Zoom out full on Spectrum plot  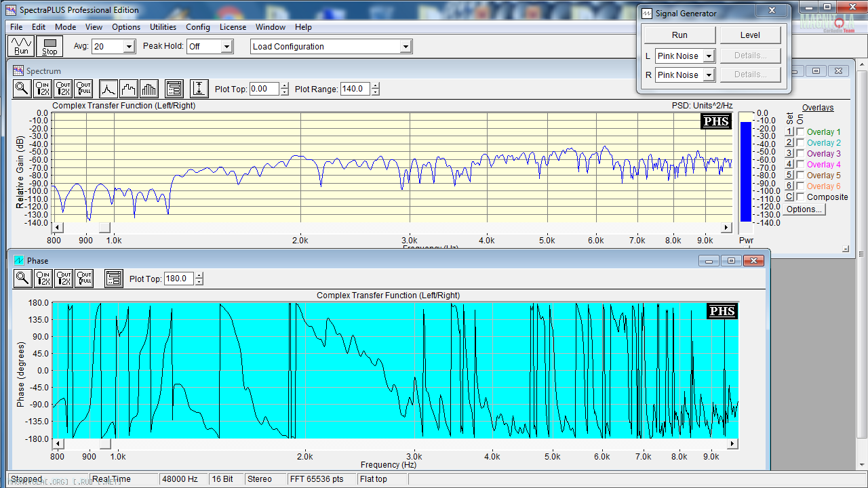pyautogui.click(x=83, y=89)
